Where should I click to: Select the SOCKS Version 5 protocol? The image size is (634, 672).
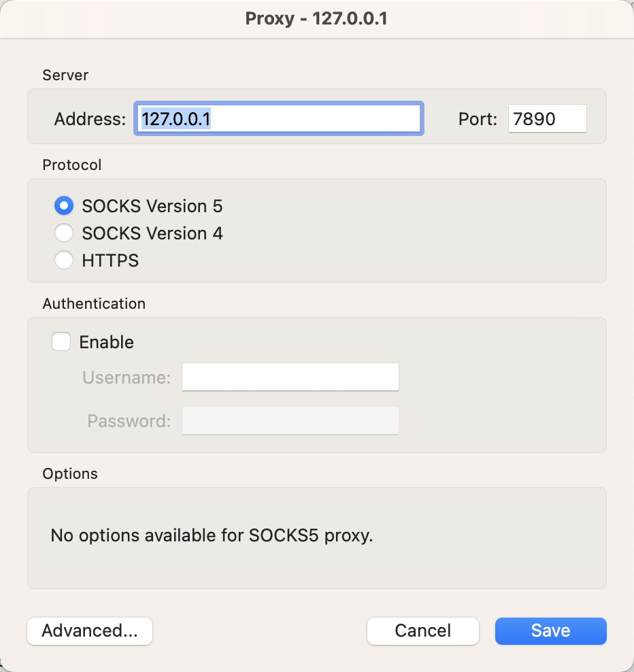pyautogui.click(x=63, y=205)
